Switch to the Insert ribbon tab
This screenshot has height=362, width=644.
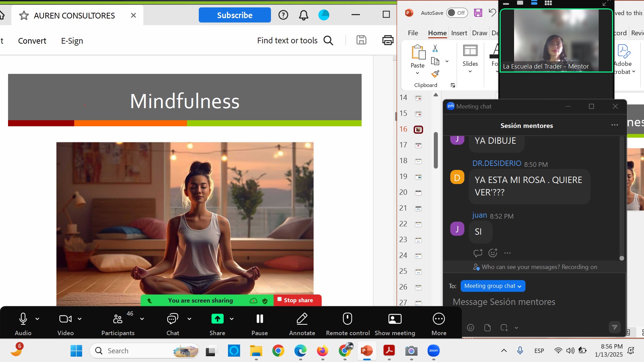click(x=459, y=33)
